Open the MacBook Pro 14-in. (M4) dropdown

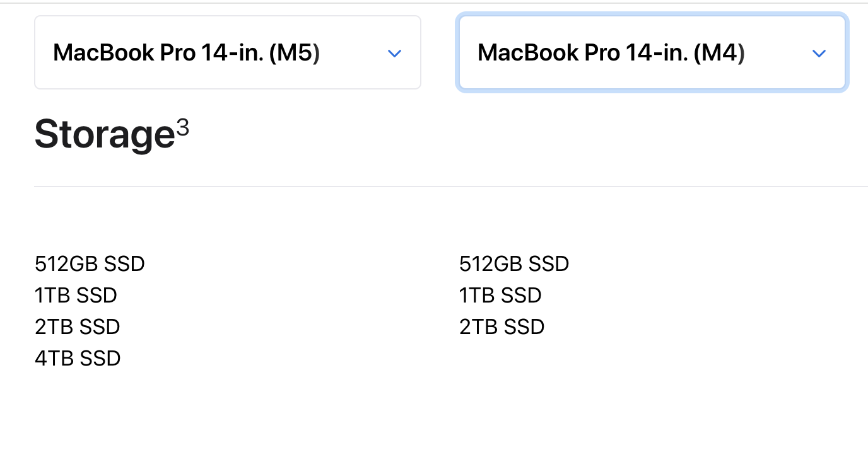[x=652, y=52]
